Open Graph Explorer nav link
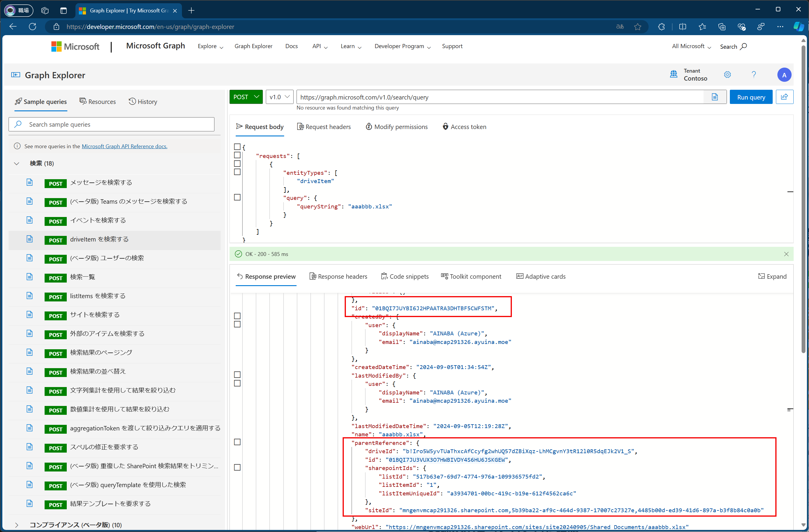 tap(254, 46)
